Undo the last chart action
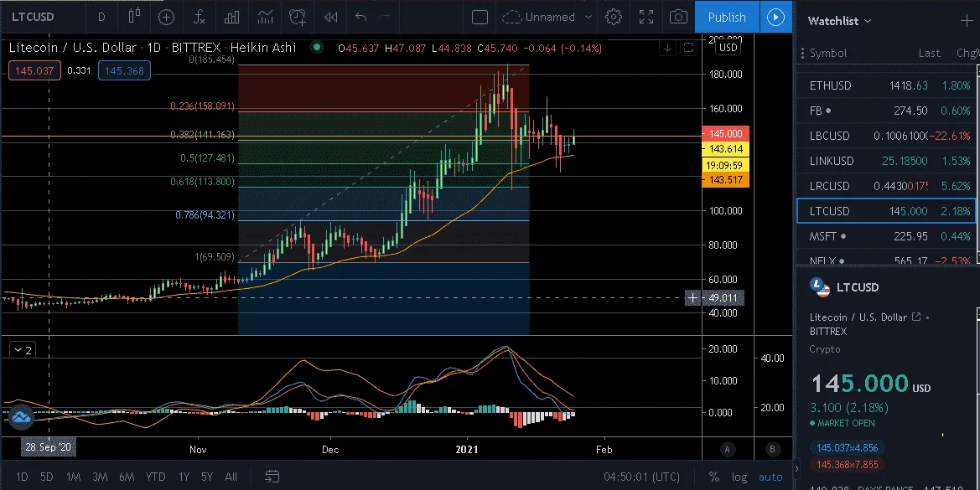Image resolution: width=980 pixels, height=490 pixels. pos(360,17)
